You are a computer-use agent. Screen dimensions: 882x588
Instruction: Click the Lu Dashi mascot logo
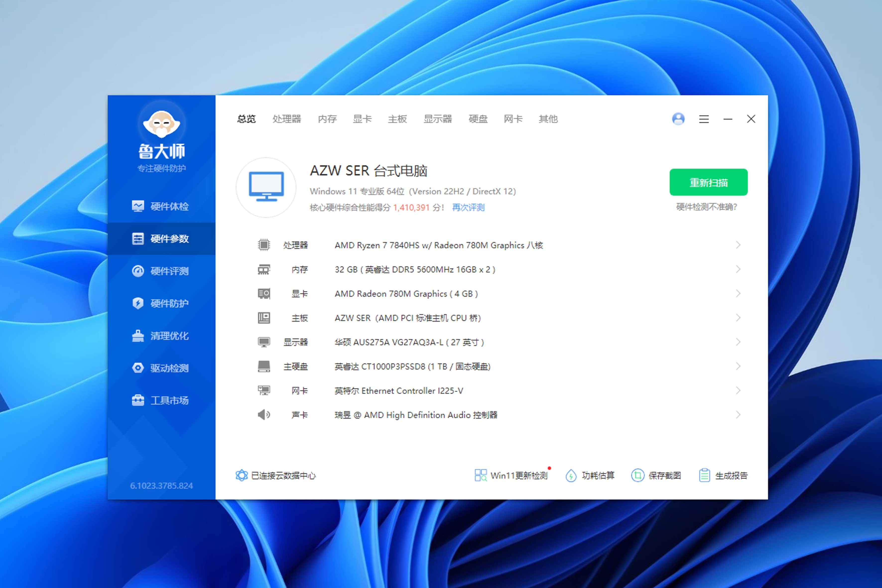pyautogui.click(x=162, y=124)
